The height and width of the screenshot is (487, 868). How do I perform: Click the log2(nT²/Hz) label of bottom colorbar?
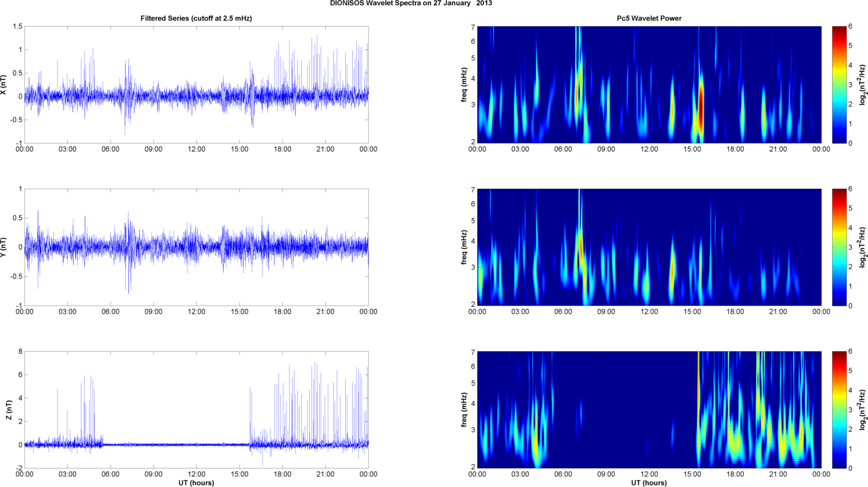(x=863, y=410)
